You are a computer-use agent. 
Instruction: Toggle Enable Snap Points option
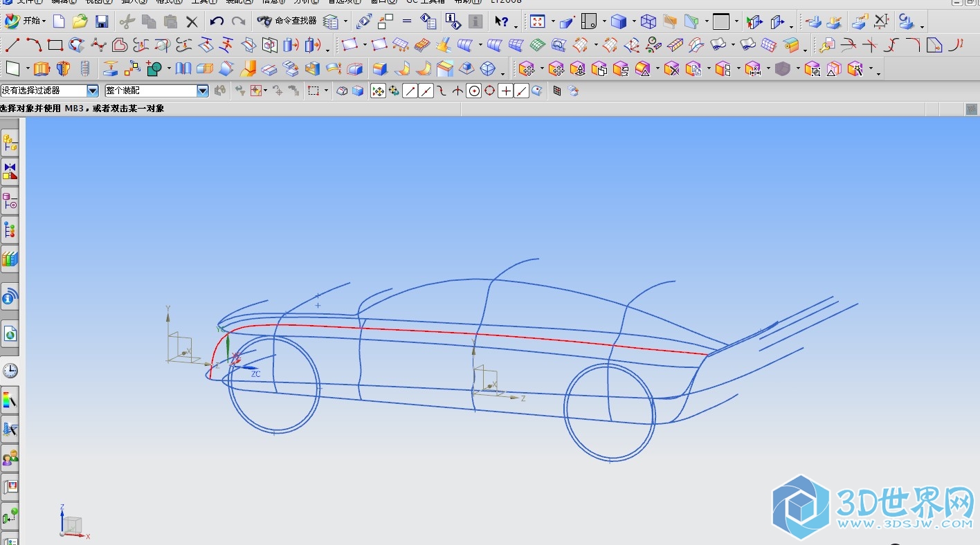(x=378, y=91)
